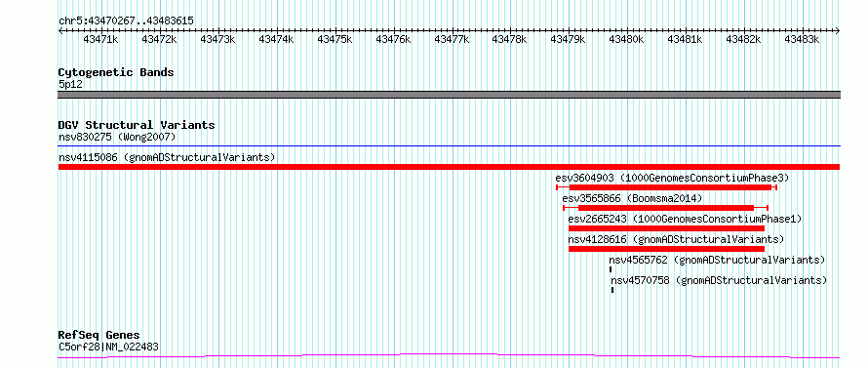The width and height of the screenshot is (868, 368).
Task: Select the small nsv4570758 variant marker
Action: point(612,290)
